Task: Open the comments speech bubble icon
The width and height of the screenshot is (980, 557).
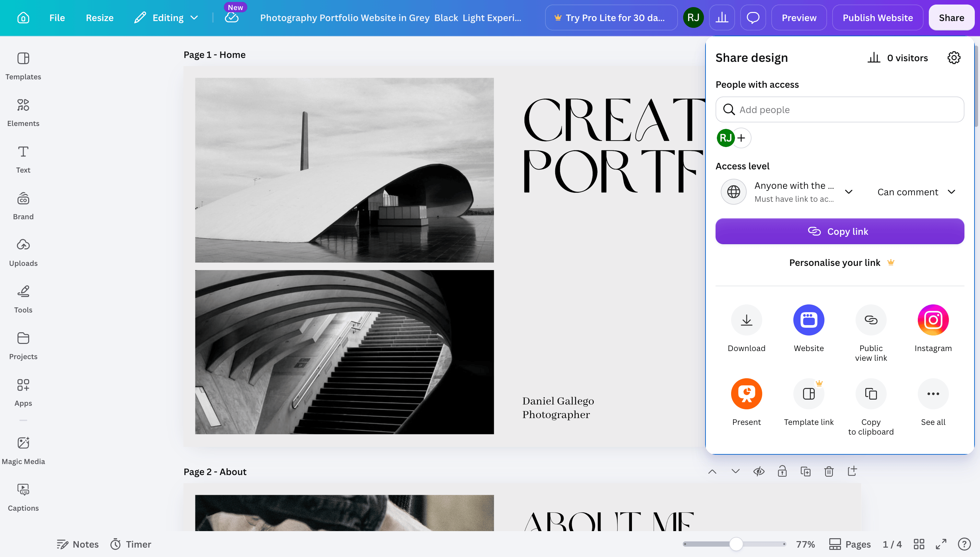Action: click(x=752, y=17)
